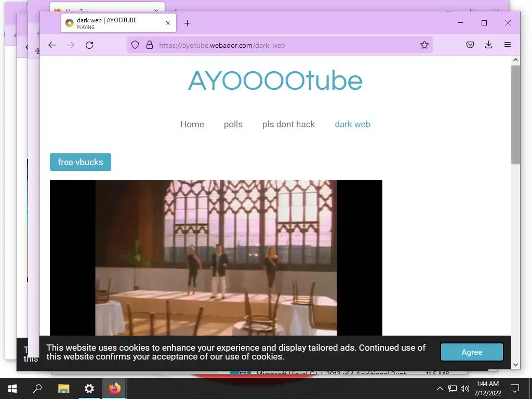View site security lock info

150,45
